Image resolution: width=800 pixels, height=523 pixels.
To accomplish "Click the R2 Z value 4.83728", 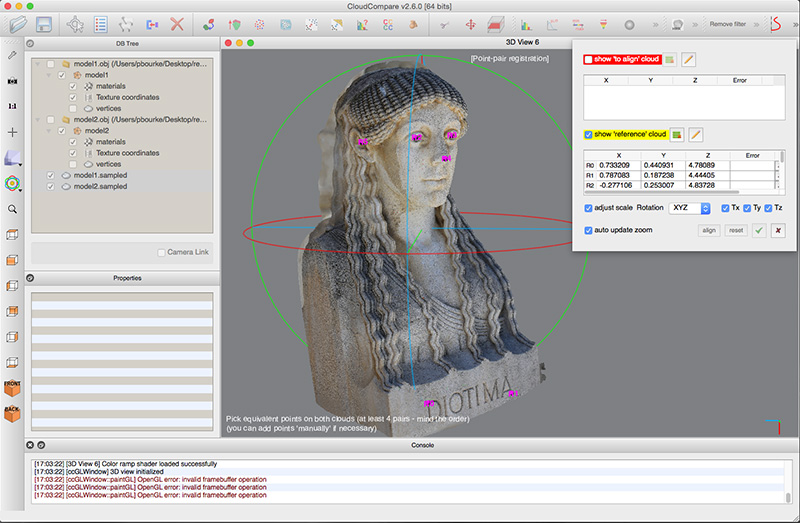I will [702, 185].
